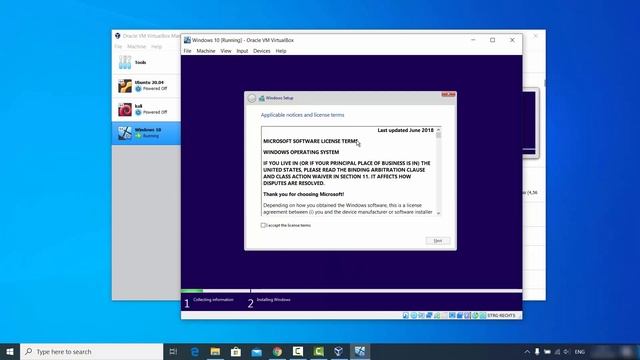The width and height of the screenshot is (640, 360).
Task: Open the green Camtasia icon on taskbar
Action: coord(318,351)
